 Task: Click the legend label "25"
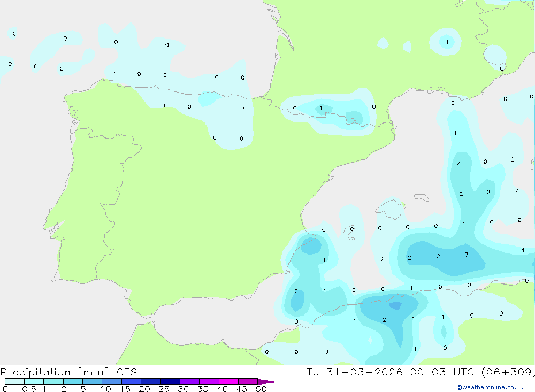point(164,389)
